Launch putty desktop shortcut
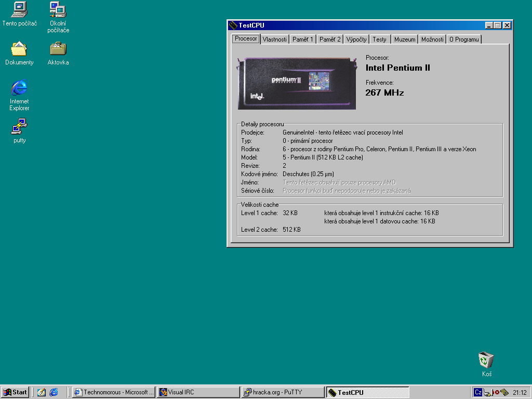This screenshot has width=532, height=399. pyautogui.click(x=19, y=127)
